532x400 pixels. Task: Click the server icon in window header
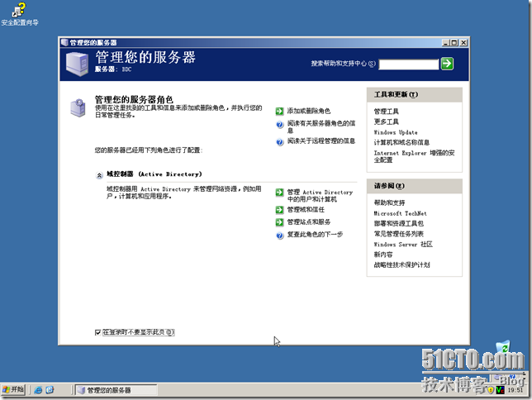[x=78, y=64]
